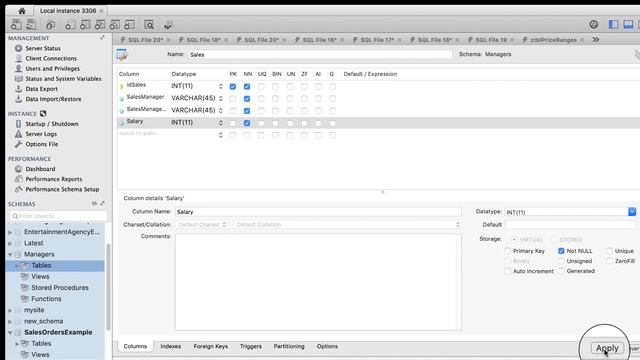Image resolution: width=640 pixels, height=360 pixels.
Task: Open the home screen tab icon
Action: point(22,11)
